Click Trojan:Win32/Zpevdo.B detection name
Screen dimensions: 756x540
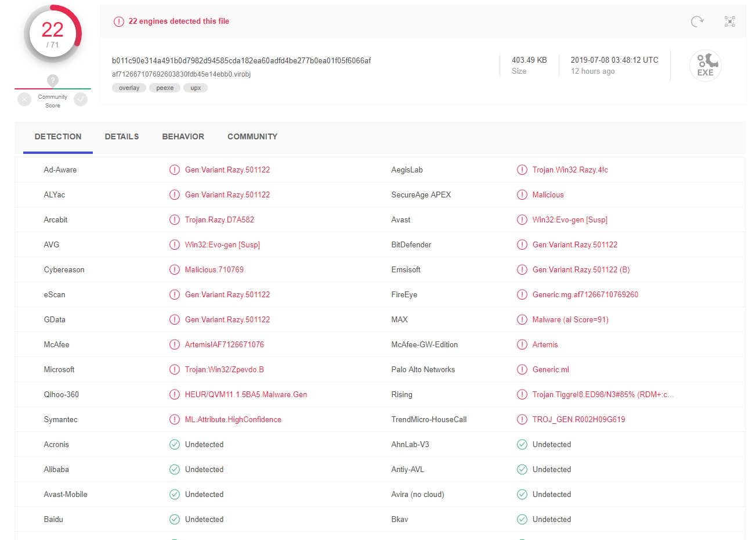[x=224, y=369]
